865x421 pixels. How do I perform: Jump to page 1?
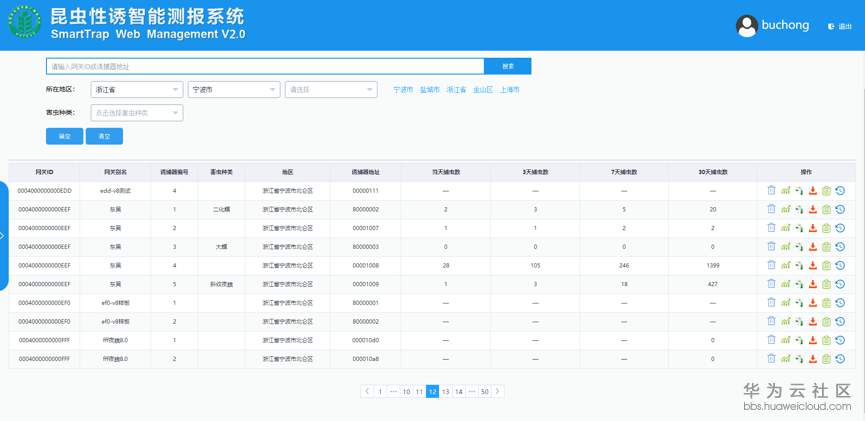click(x=380, y=391)
